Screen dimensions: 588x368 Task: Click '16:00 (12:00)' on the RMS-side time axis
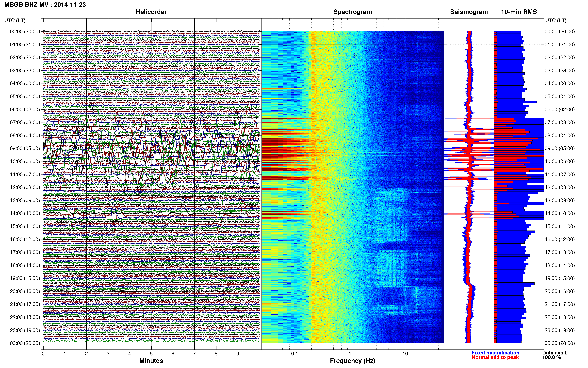tap(560, 239)
